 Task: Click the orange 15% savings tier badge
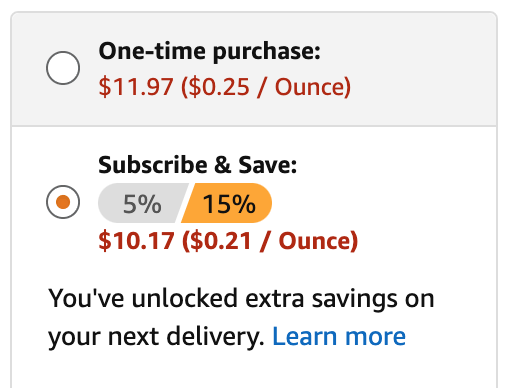point(227,203)
